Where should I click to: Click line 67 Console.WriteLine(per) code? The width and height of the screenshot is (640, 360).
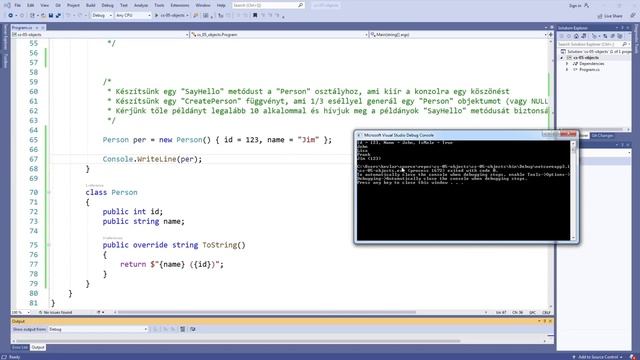point(152,159)
